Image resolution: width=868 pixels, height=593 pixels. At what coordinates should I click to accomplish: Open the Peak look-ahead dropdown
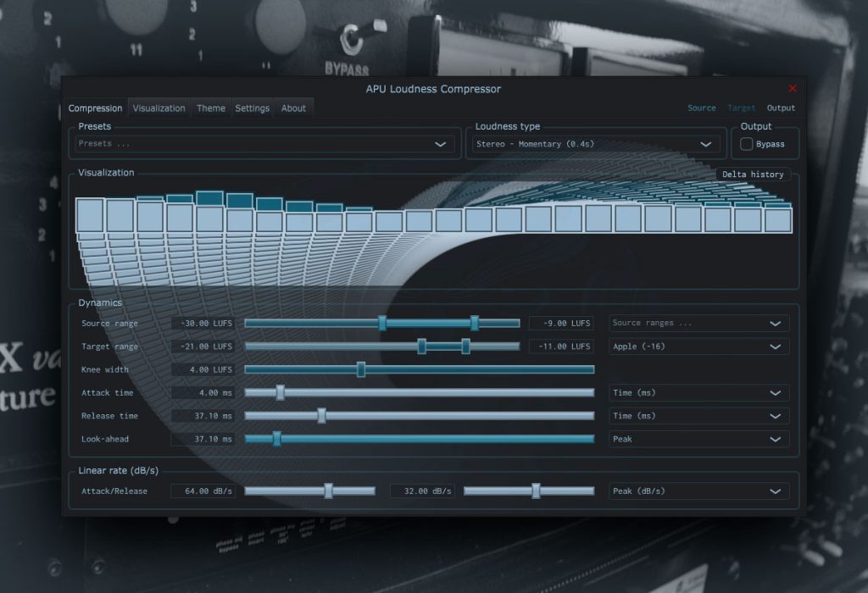click(x=698, y=439)
